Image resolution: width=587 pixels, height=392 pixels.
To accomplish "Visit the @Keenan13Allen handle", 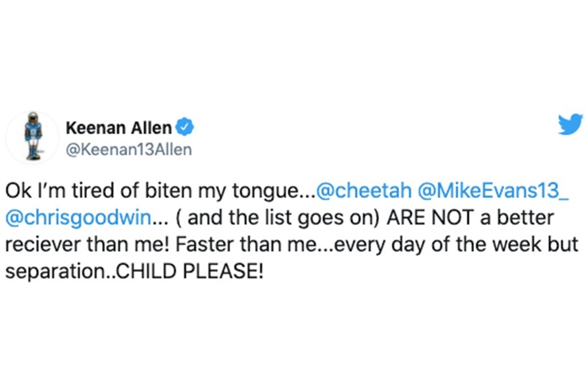I will point(129,149).
